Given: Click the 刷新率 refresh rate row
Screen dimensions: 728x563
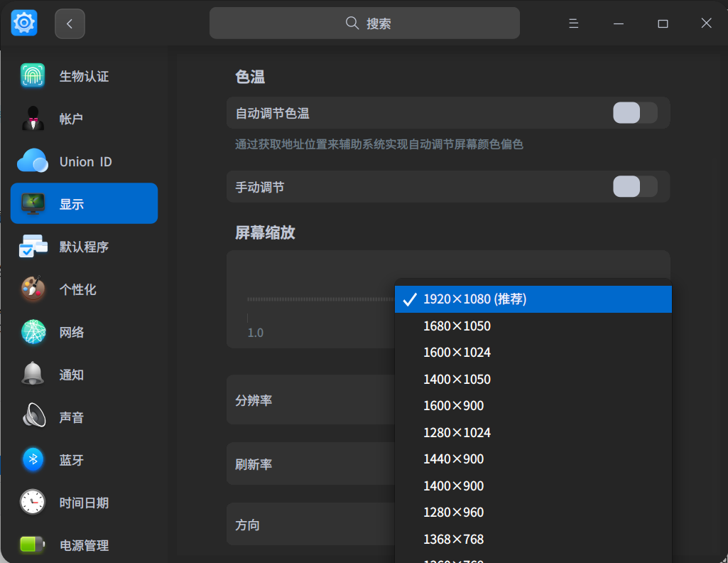Looking at the screenshot, I should (310, 464).
